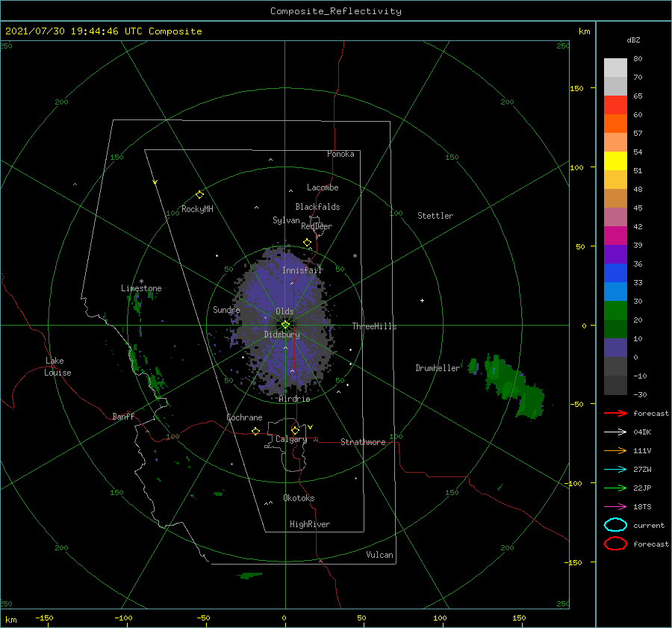Click the Vulcan town label

pos(379,555)
